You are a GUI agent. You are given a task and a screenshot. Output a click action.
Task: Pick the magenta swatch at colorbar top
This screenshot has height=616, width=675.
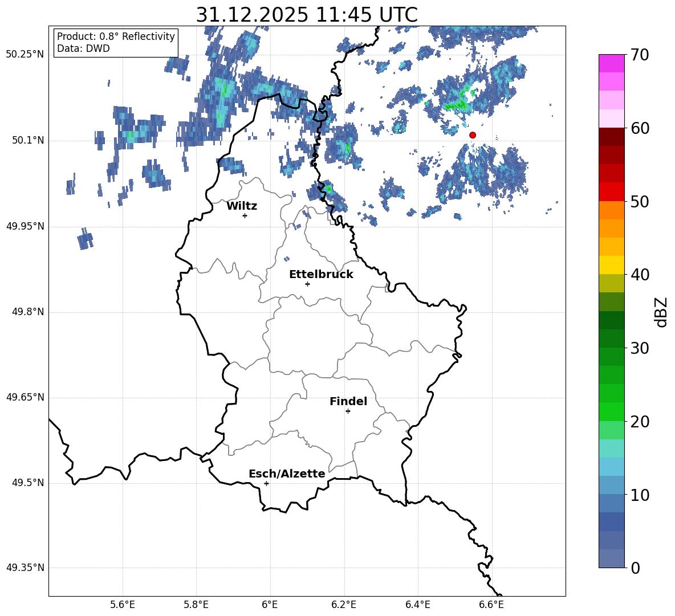611,64
